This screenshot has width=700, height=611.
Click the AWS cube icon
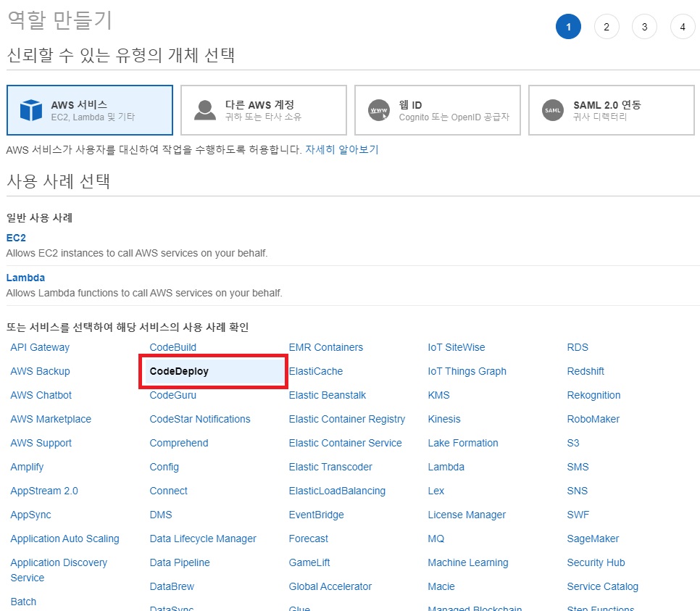(31, 110)
